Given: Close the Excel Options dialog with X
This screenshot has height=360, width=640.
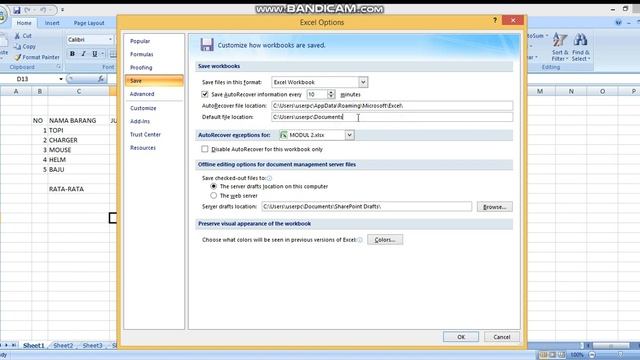Looking at the screenshot, I should point(513,20).
